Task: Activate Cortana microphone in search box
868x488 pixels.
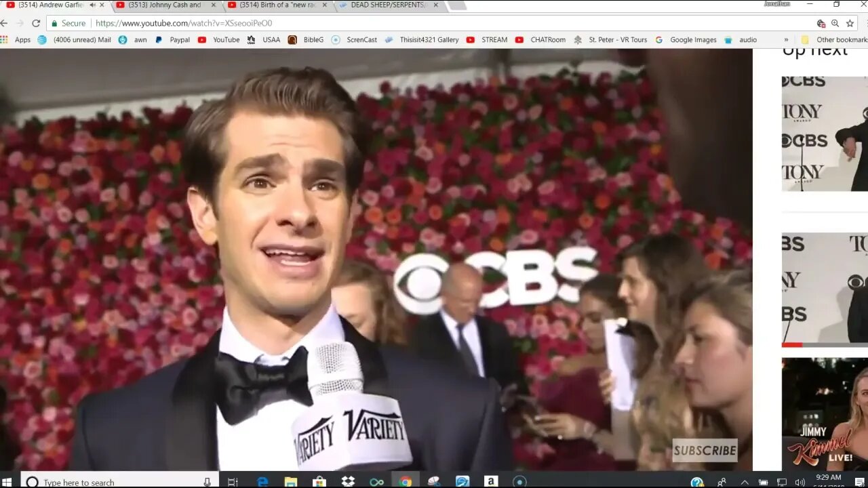Action: [x=207, y=482]
